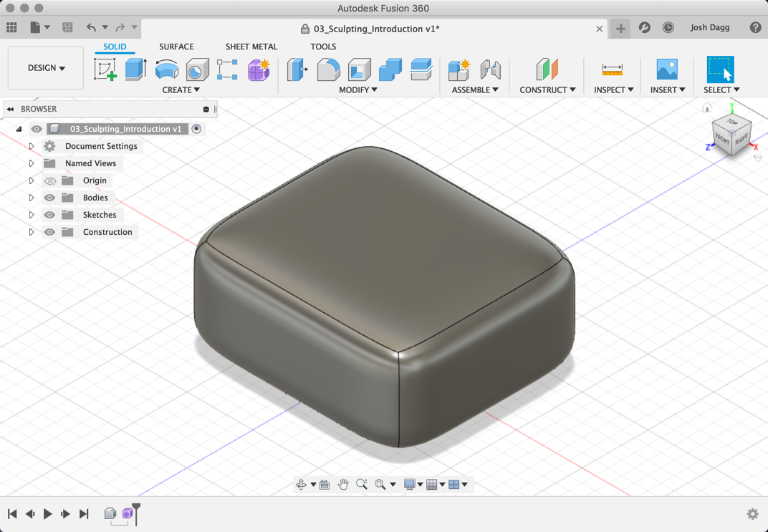Click the Save icon
This screenshot has height=532, width=768.
point(67,27)
